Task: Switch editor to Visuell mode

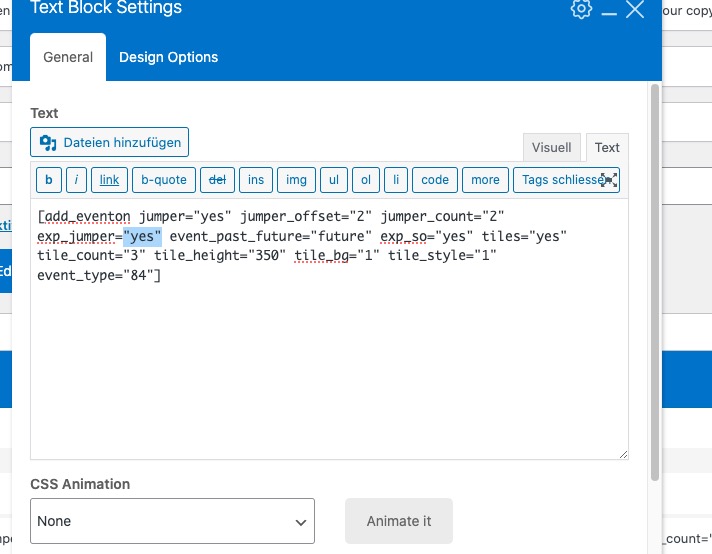Action: pyautogui.click(x=551, y=148)
